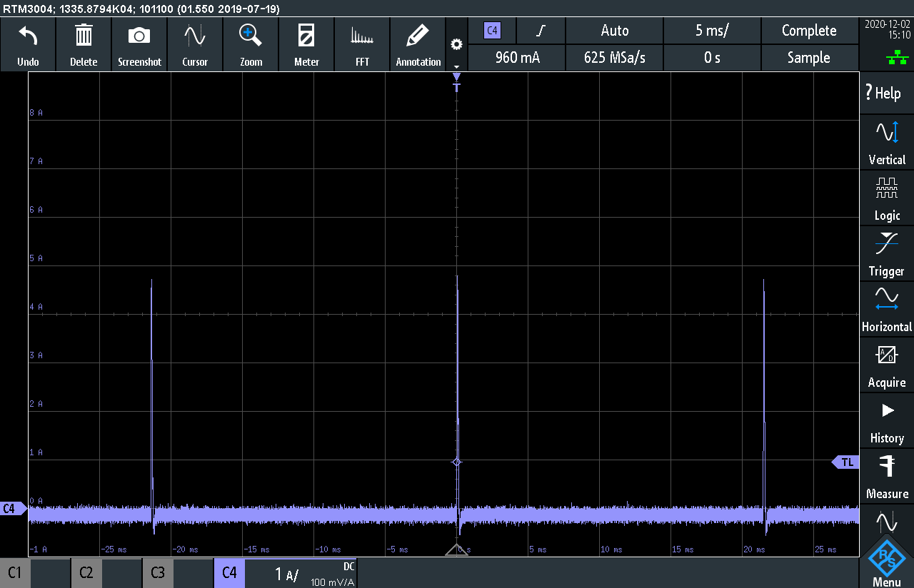The width and height of the screenshot is (914, 588).
Task: Open the Acquire menu
Action: [x=886, y=365]
